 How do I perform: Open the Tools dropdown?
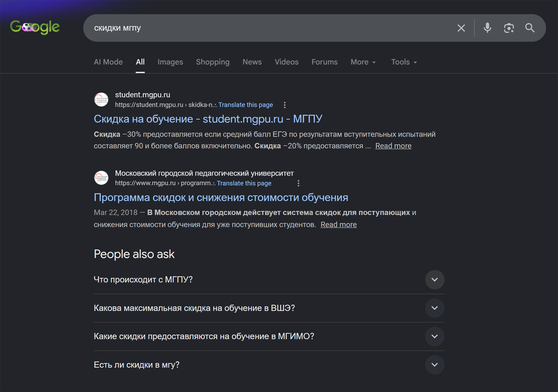tap(404, 62)
